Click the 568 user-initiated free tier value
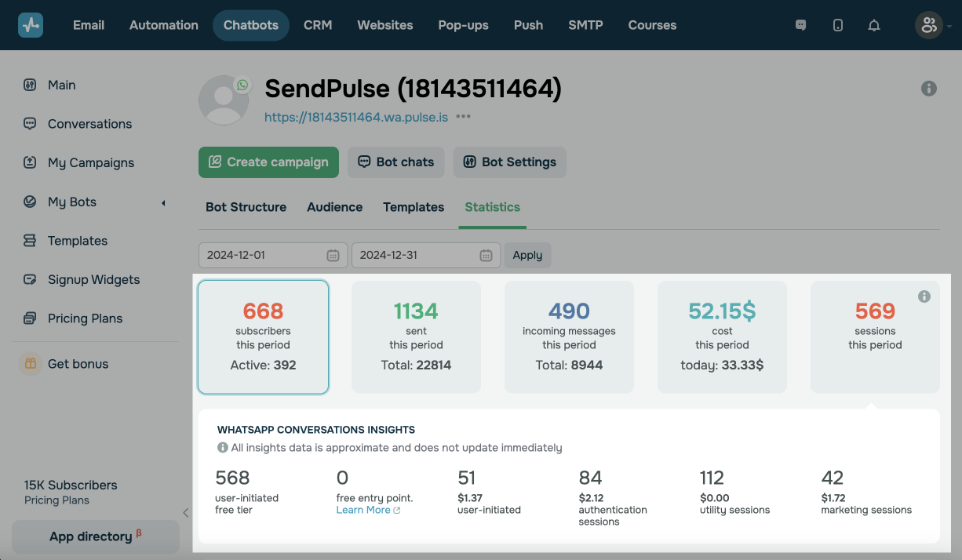This screenshot has height=560, width=962. 232,478
